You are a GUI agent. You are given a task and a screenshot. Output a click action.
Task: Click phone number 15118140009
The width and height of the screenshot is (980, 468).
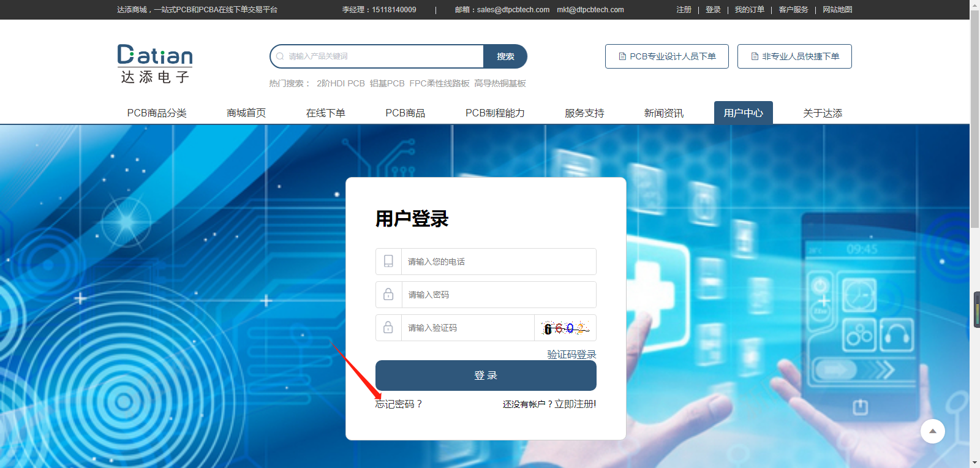pos(394,10)
